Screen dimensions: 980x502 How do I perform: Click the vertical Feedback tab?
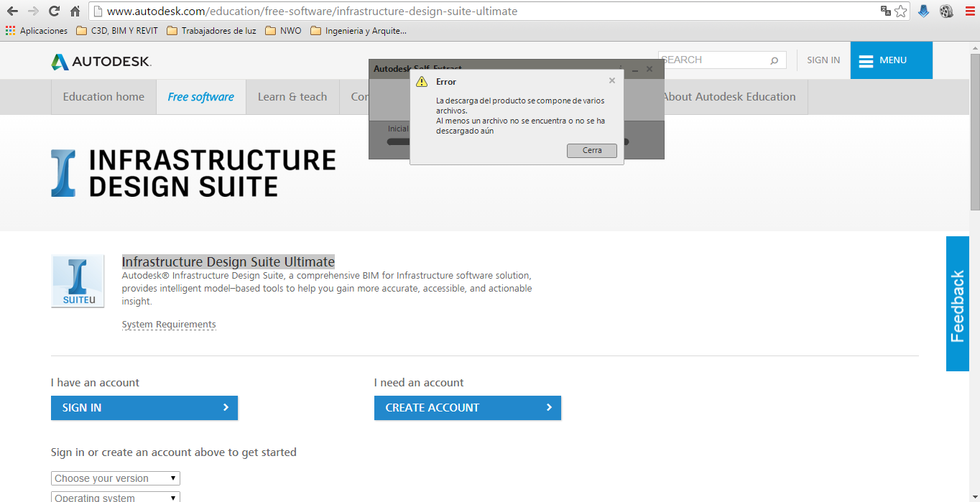click(x=957, y=305)
